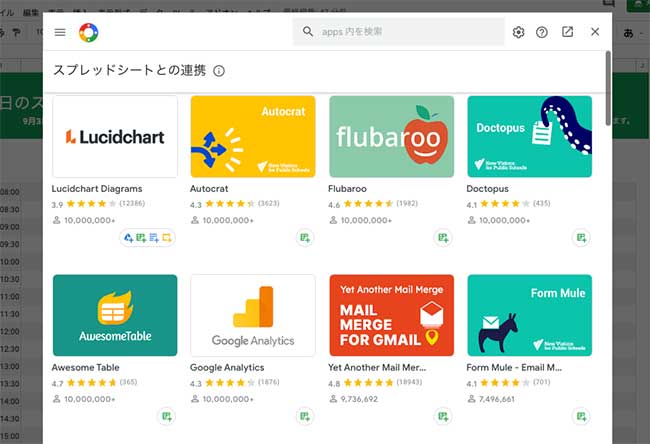Open Yet Another Mail Merge thumbnail
Image resolution: width=650 pixels, height=444 pixels.
[x=391, y=315]
